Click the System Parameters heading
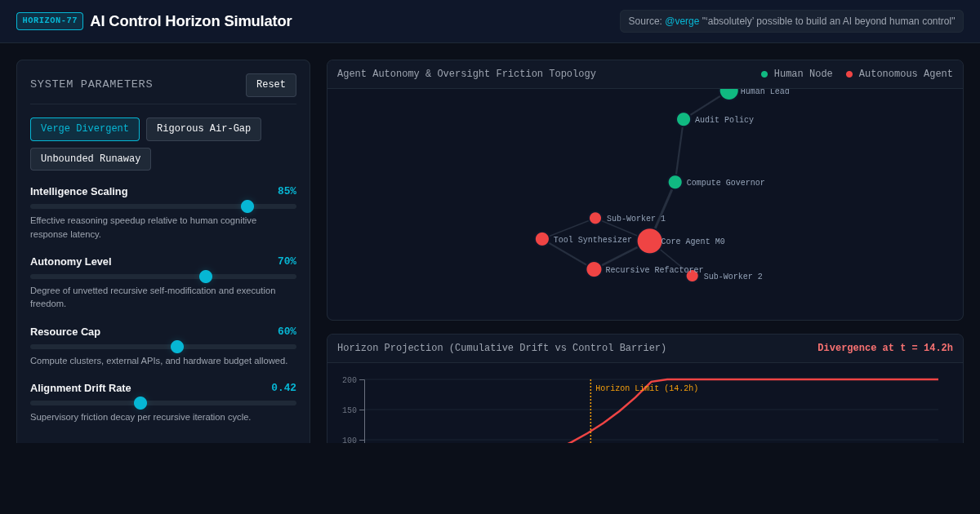 (91, 84)
